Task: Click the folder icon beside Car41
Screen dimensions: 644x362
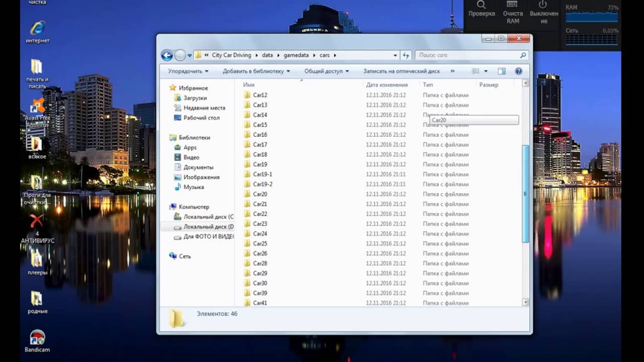Action: (x=247, y=303)
